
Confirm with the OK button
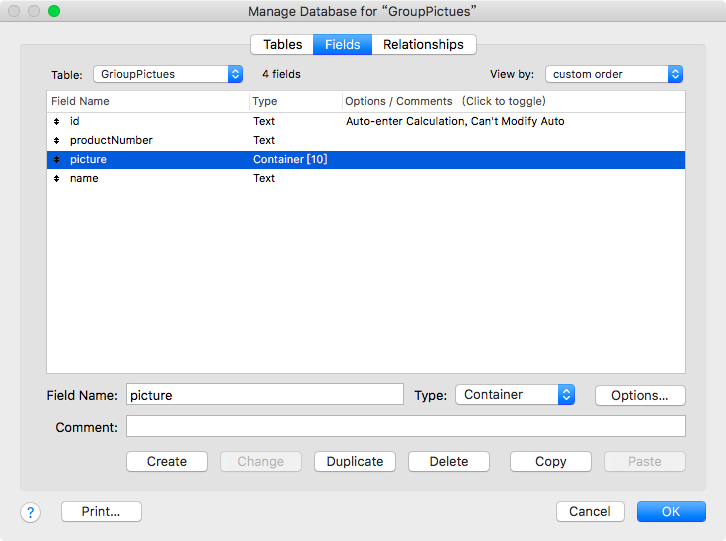pos(671,511)
